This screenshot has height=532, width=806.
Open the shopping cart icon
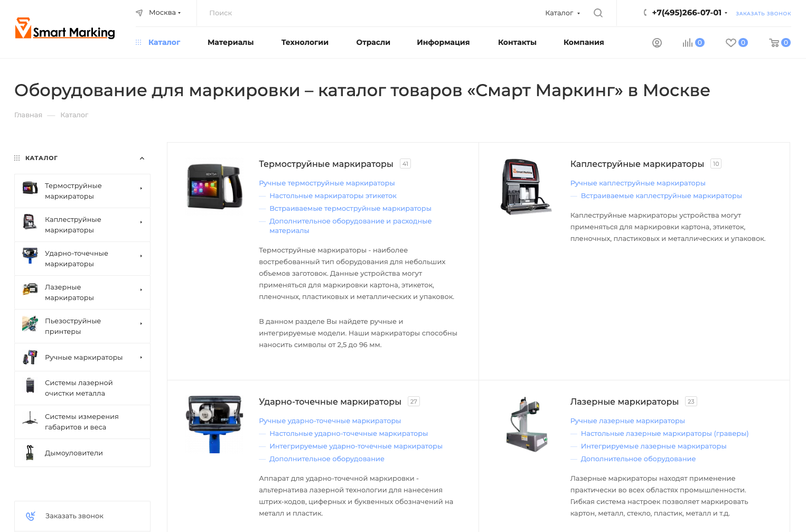(x=774, y=43)
